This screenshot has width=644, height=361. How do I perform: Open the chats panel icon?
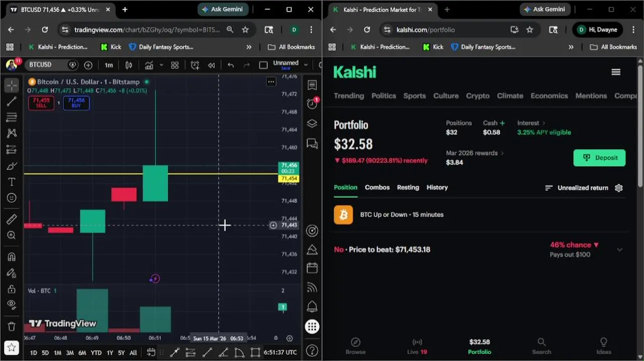click(312, 144)
